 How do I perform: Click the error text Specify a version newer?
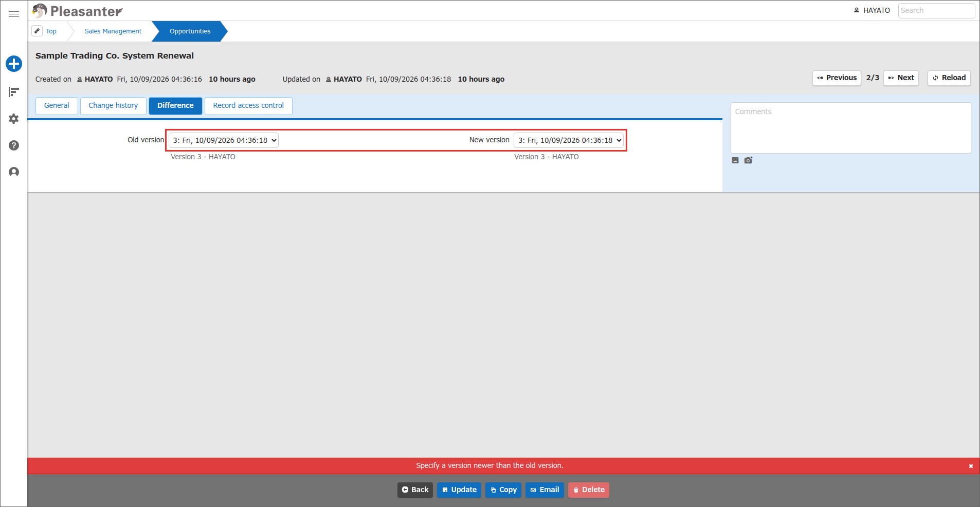tap(489, 466)
